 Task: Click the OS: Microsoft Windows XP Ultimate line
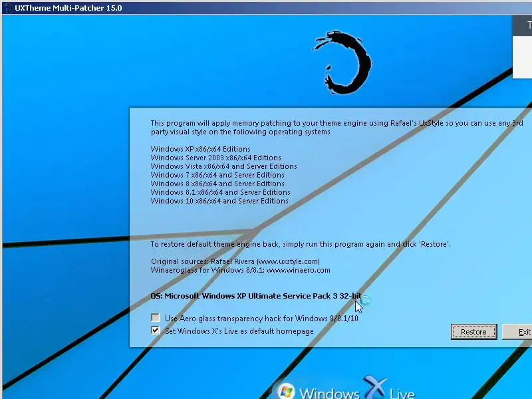256,296
